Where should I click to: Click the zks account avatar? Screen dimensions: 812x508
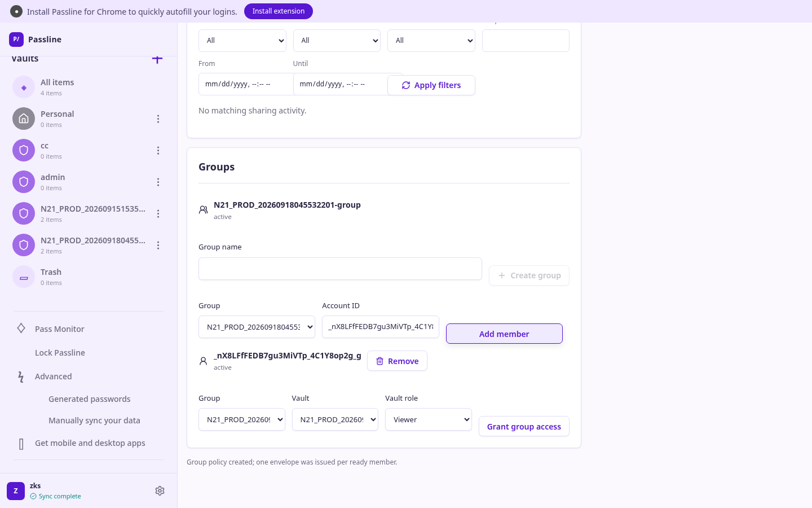[x=16, y=491]
